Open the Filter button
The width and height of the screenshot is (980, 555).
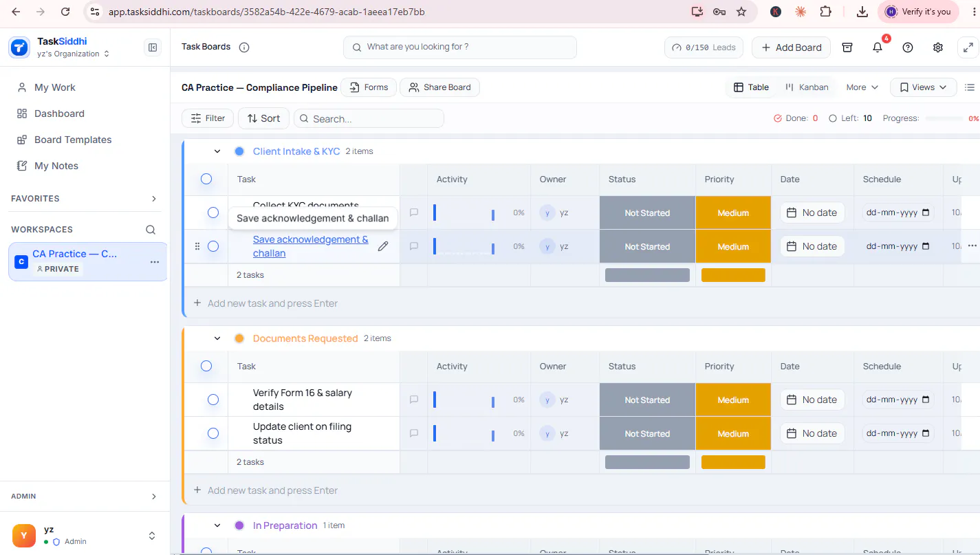point(208,118)
